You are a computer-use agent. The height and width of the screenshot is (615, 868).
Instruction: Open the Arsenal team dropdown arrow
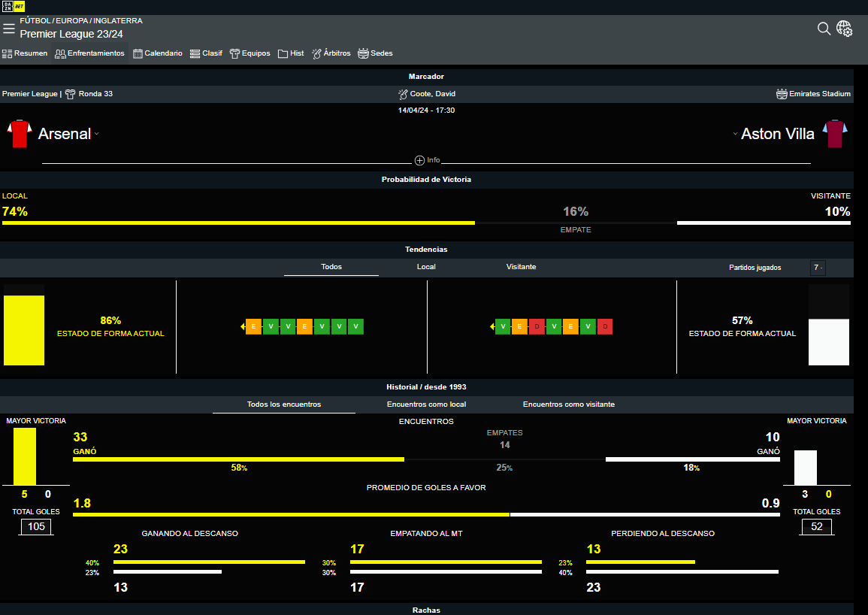point(97,135)
